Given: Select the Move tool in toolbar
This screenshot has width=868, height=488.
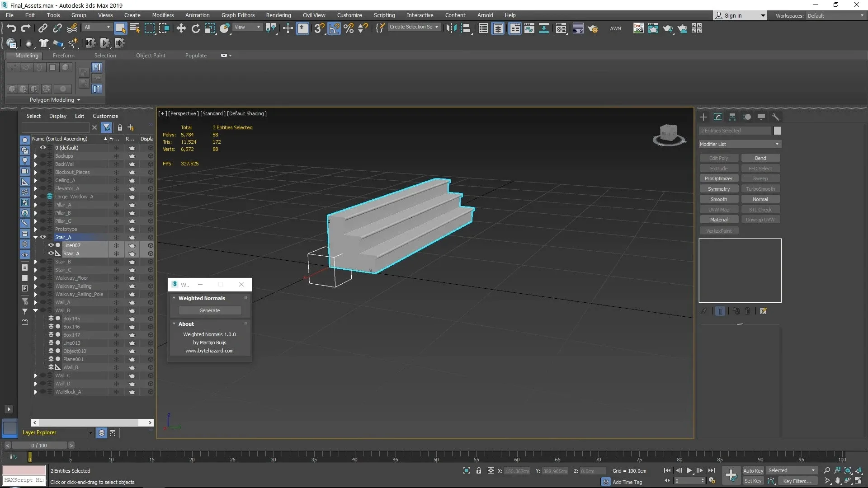Looking at the screenshot, I should [x=181, y=28].
